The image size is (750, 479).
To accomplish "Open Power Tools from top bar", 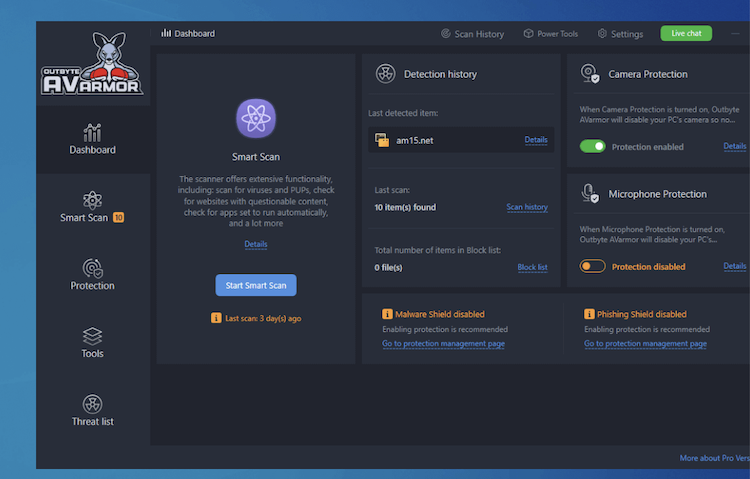I will point(550,34).
